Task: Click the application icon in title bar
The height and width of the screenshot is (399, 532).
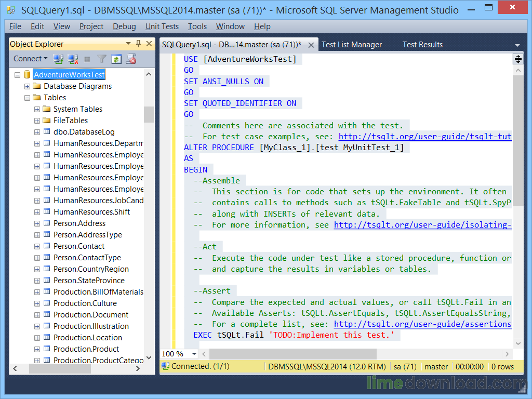Action: tap(11, 10)
